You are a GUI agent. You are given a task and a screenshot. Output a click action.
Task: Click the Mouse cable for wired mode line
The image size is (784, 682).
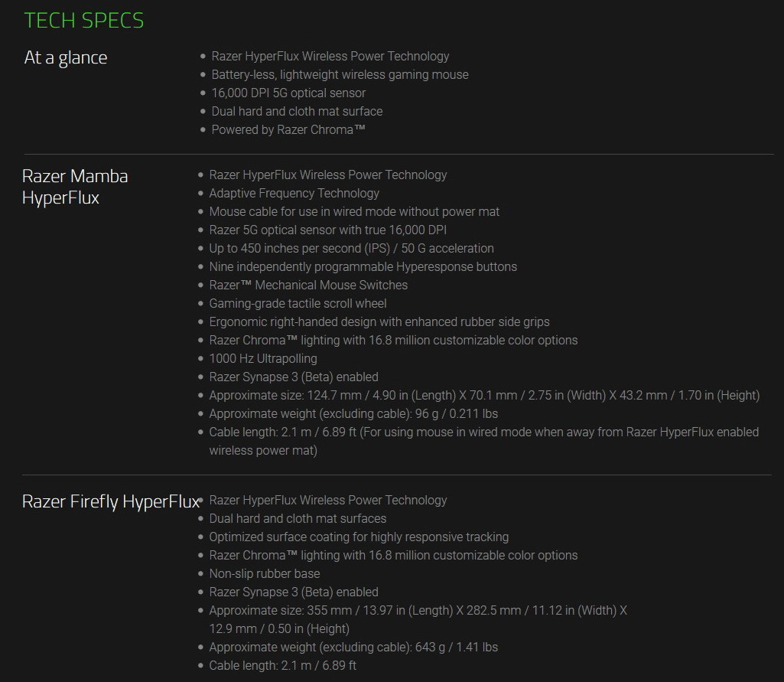pyautogui.click(x=354, y=212)
